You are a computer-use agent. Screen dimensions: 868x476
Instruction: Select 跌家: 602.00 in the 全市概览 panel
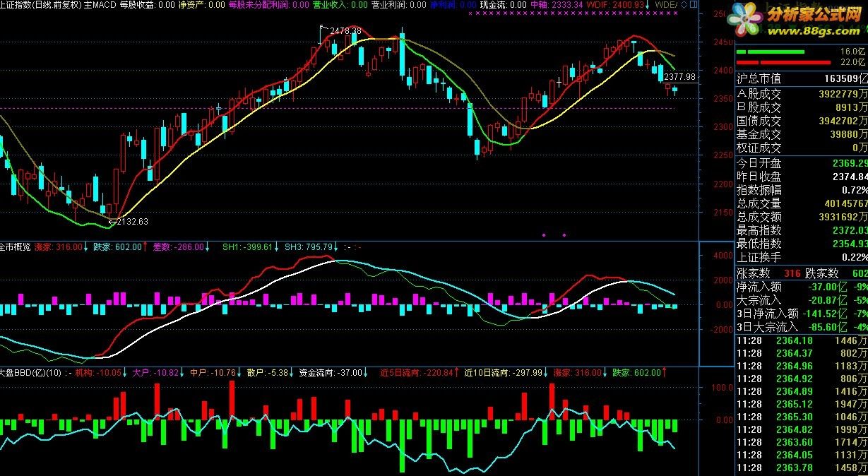coord(117,246)
